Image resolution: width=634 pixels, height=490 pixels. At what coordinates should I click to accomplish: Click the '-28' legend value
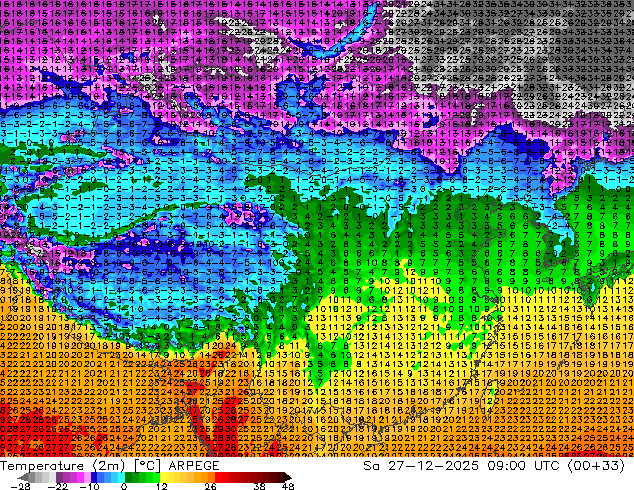click(x=20, y=486)
